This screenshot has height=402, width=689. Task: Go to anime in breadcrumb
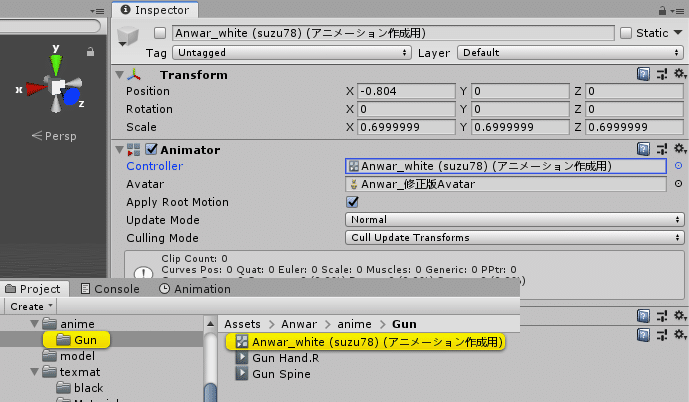coord(354,324)
